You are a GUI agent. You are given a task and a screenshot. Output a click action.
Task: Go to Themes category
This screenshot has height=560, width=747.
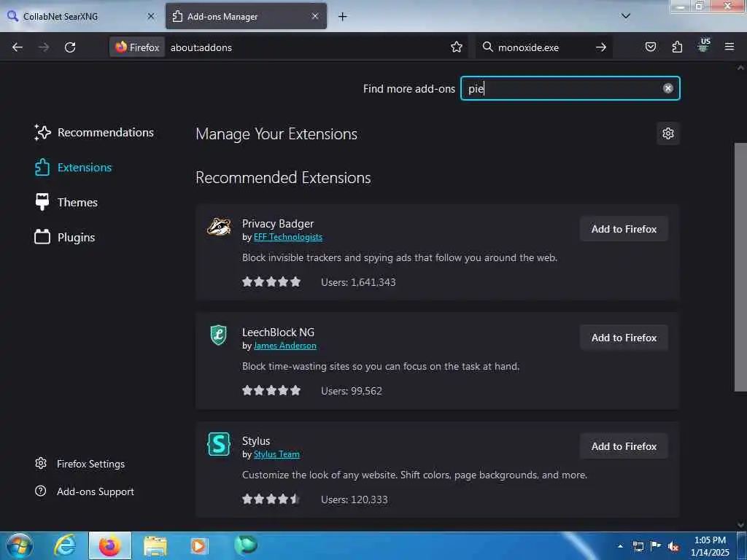tap(66, 203)
